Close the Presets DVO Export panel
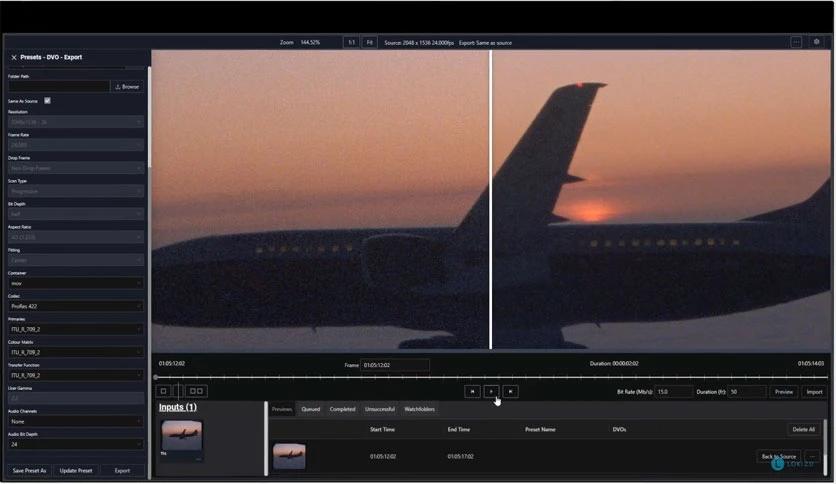The image size is (836, 484). point(13,58)
